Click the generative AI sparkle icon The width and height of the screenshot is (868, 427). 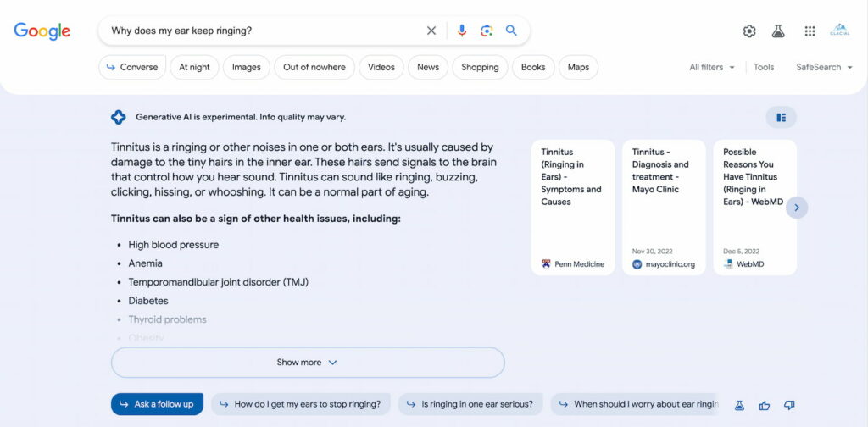click(118, 117)
